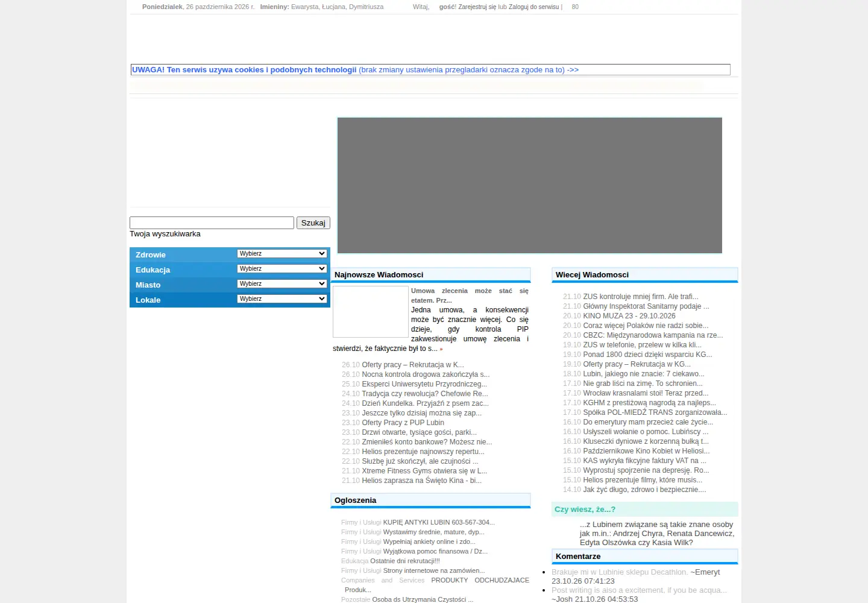Viewport: 868px width, 603px height.
Task: Open article KGHM z prestiżową nagrodą
Action: pos(650,403)
